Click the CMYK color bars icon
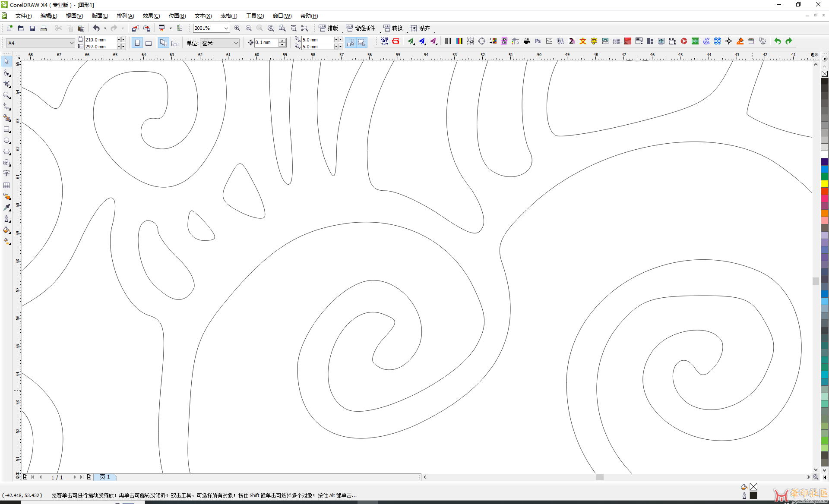 pyautogui.click(x=459, y=41)
